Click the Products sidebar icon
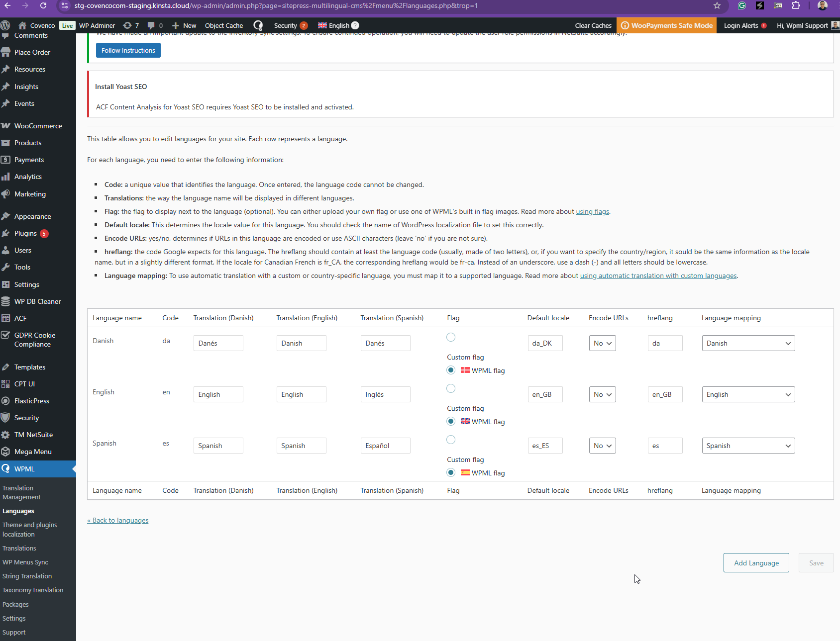Image resolution: width=840 pixels, height=641 pixels. (x=5, y=143)
